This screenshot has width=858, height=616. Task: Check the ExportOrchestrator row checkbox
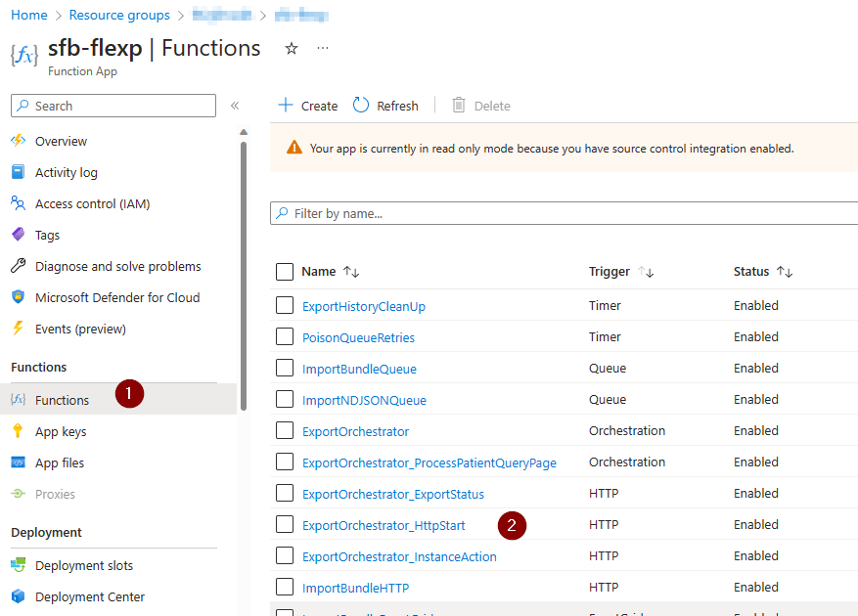285,430
